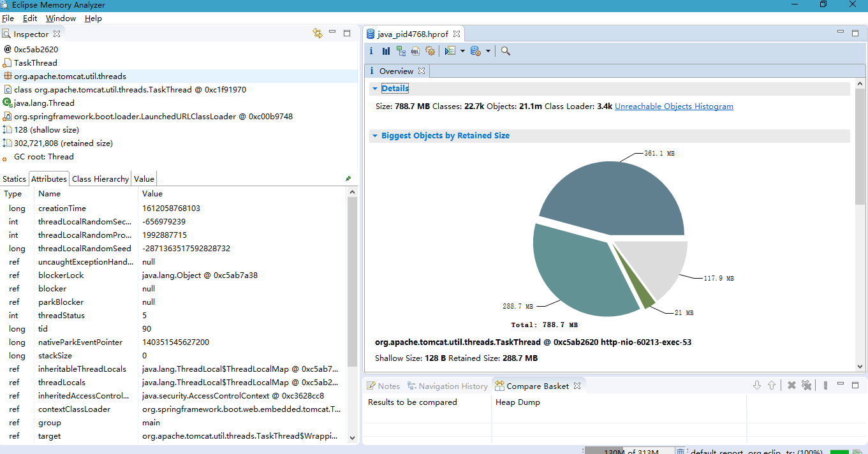Open the overview pane (i) toolbar icon
The width and height of the screenshot is (868, 454).
pos(372,51)
